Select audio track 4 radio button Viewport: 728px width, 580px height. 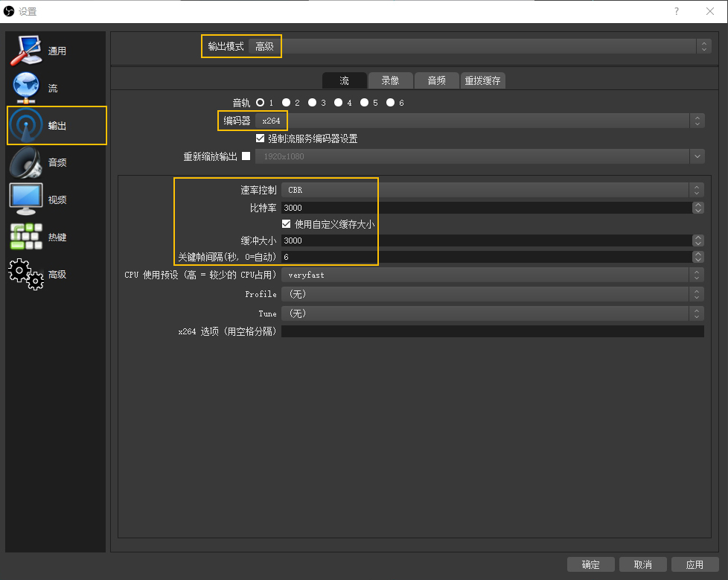[x=338, y=103]
